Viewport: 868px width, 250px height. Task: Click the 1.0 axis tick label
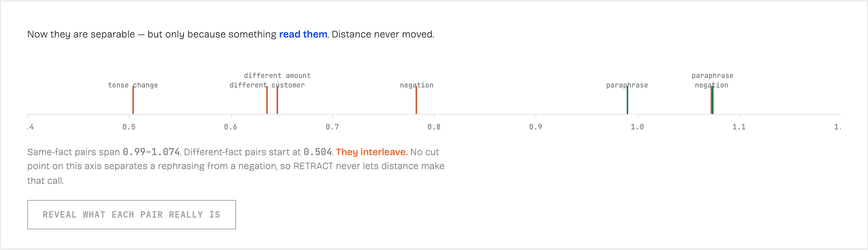[637, 127]
